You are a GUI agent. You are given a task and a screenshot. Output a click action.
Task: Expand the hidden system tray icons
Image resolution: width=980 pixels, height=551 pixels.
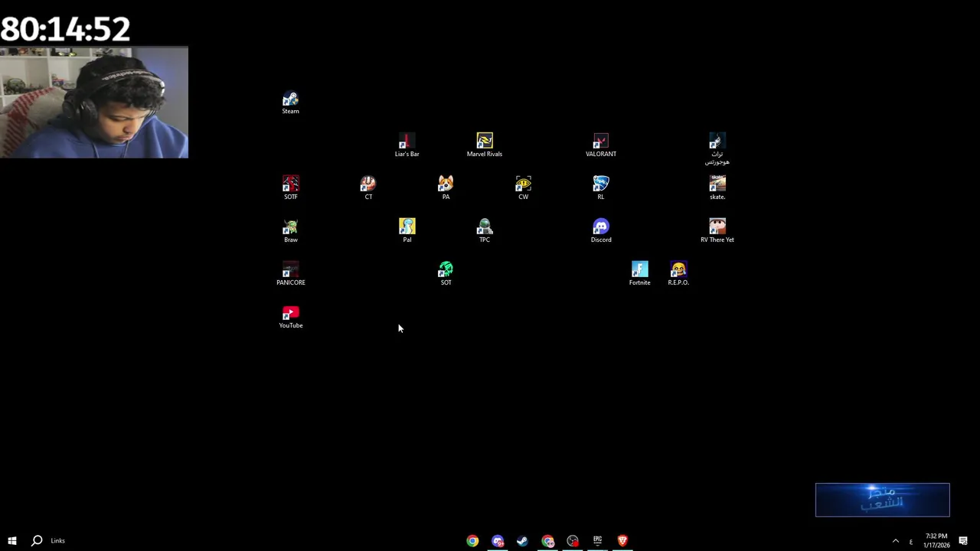tap(895, 541)
